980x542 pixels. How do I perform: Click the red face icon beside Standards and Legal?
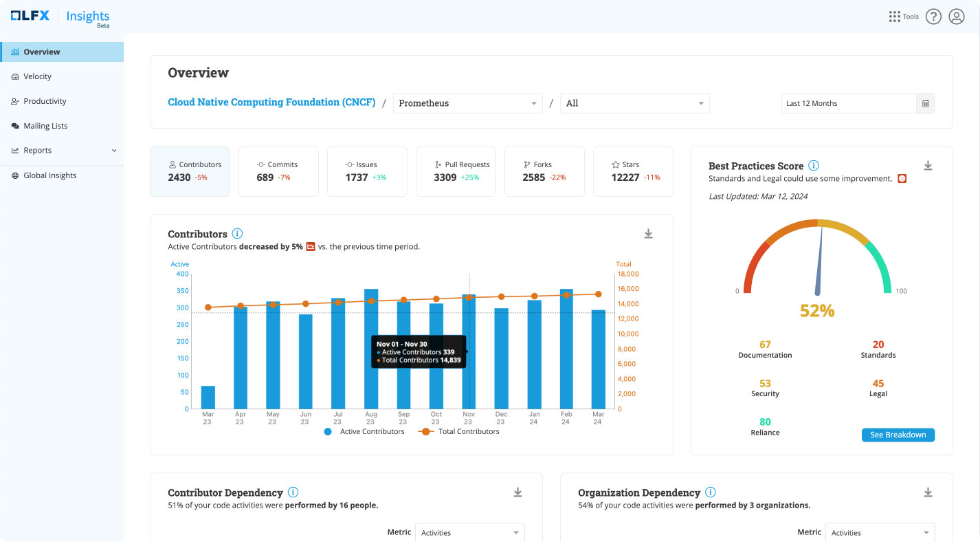click(902, 178)
